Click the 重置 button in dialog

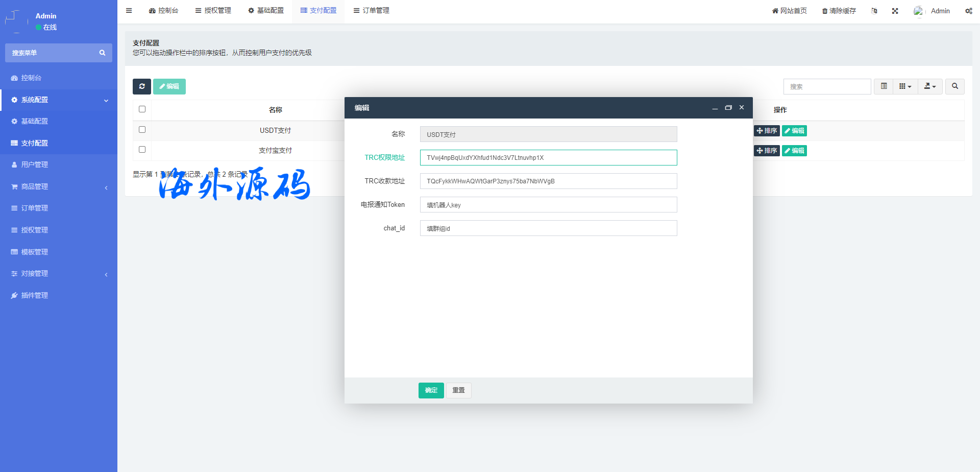[x=458, y=390]
